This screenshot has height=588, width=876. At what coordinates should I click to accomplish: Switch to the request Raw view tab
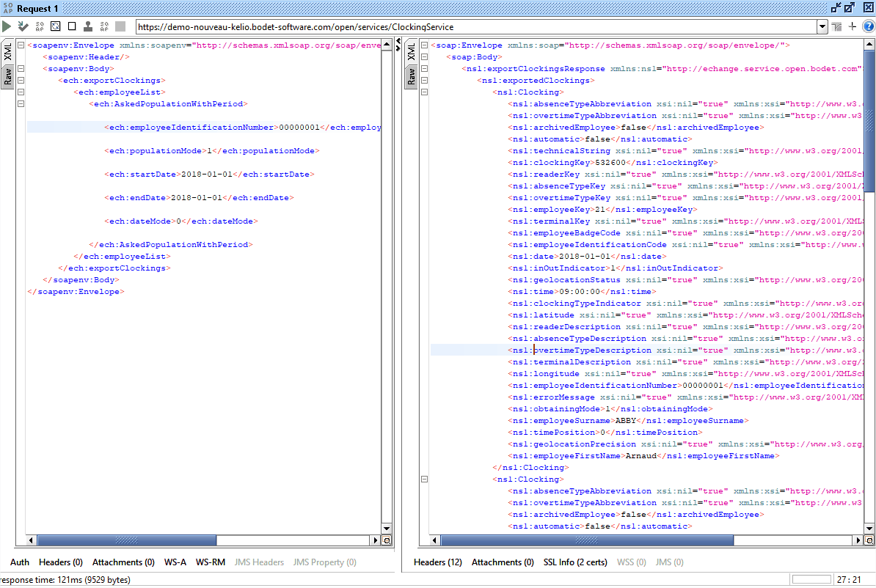pyautogui.click(x=8, y=76)
